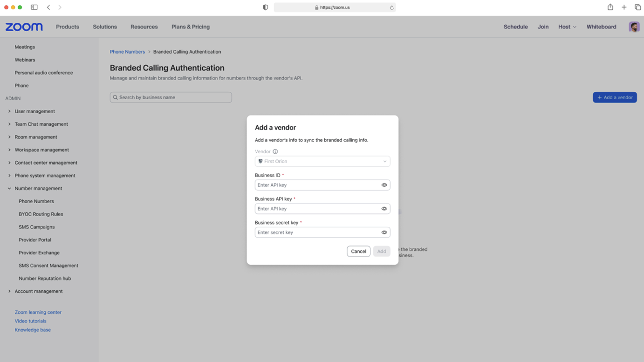Select Provider Exchange
This screenshot has width=644, height=362.
(x=39, y=253)
